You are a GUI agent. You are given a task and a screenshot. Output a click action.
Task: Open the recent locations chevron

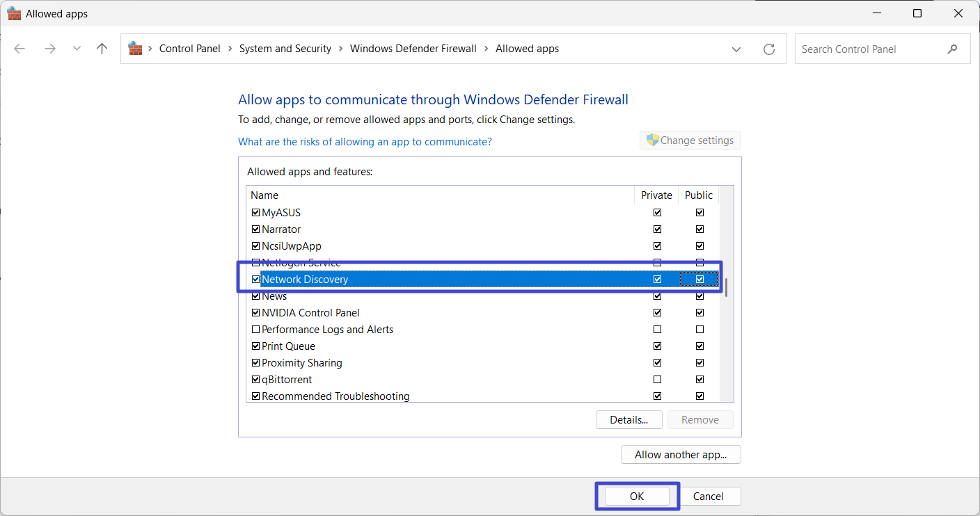click(x=77, y=49)
